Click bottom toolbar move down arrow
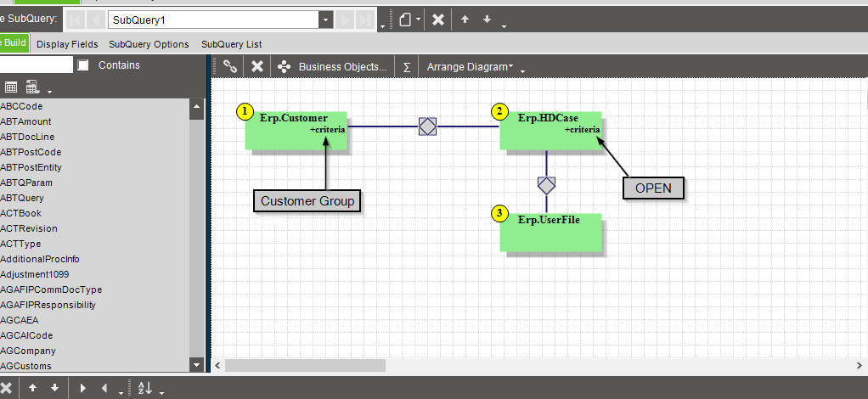The height and width of the screenshot is (399, 868). [54, 388]
